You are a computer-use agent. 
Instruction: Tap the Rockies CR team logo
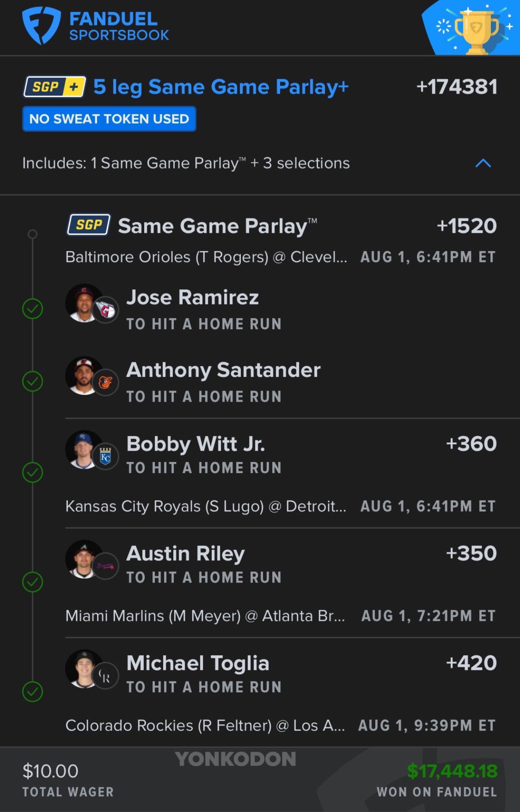click(106, 676)
